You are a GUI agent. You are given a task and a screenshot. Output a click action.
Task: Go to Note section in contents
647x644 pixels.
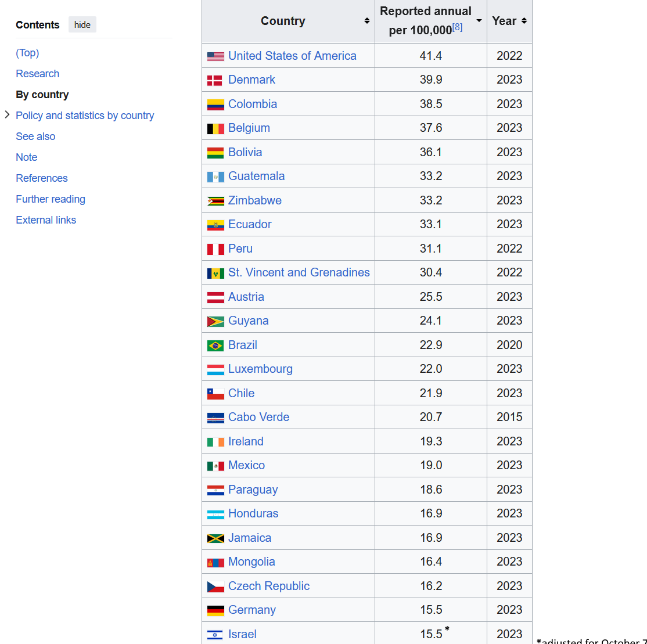click(26, 157)
